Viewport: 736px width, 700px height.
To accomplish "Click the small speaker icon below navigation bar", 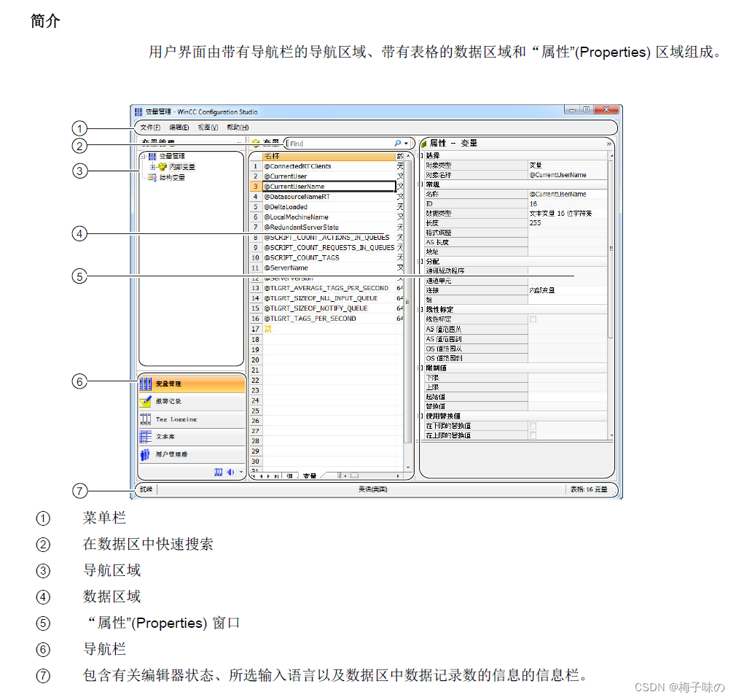I will tap(230, 472).
